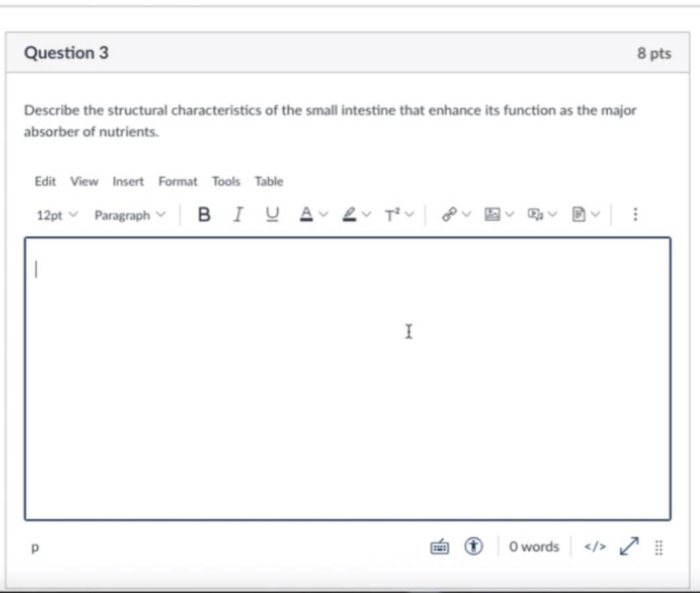Open the Insert menu

coord(128,181)
